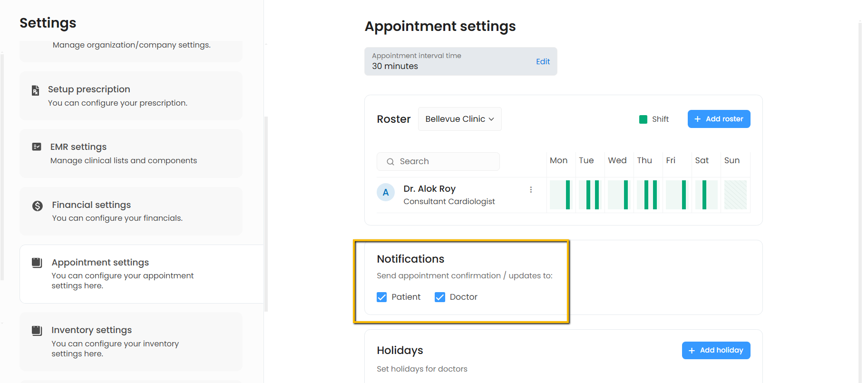Uncheck the Patient notification checkbox
Image resolution: width=868 pixels, height=383 pixels.
coord(381,297)
